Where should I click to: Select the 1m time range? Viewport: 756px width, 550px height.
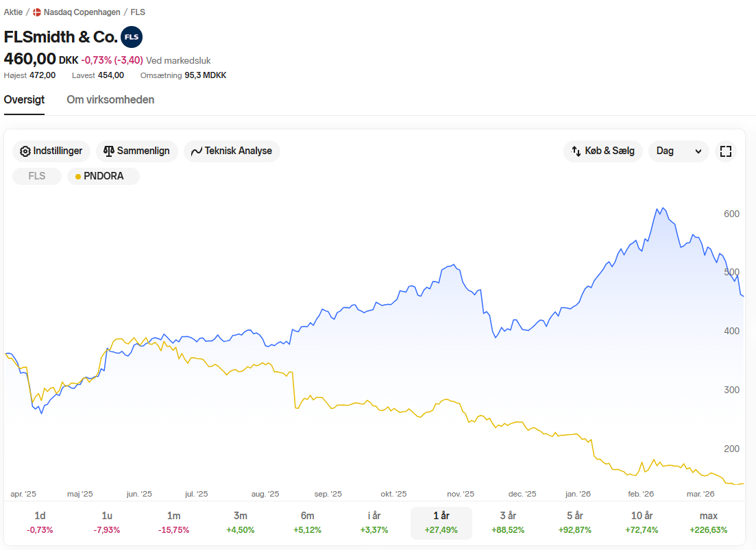[x=173, y=523]
